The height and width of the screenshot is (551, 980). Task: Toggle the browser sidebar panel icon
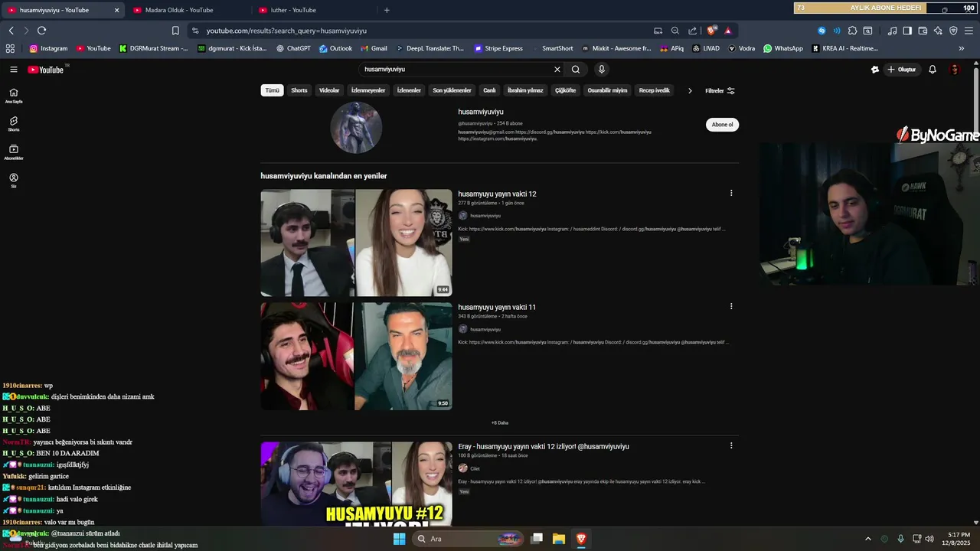907,31
